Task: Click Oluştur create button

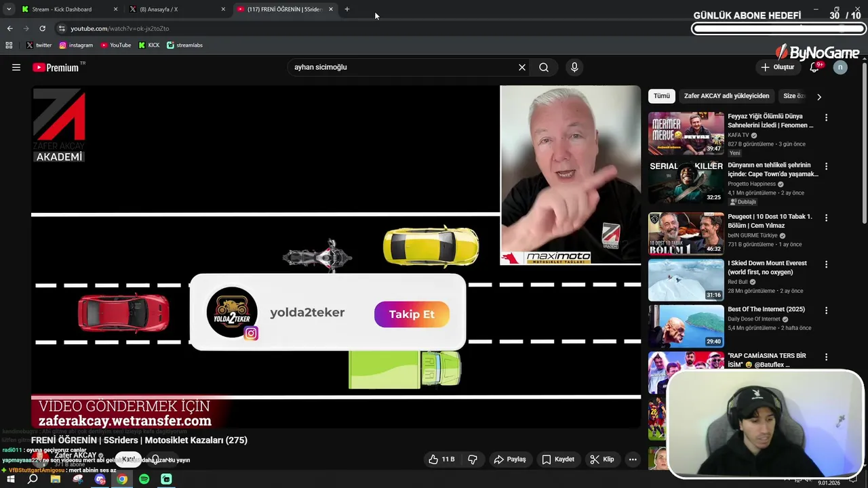Action: coord(777,67)
